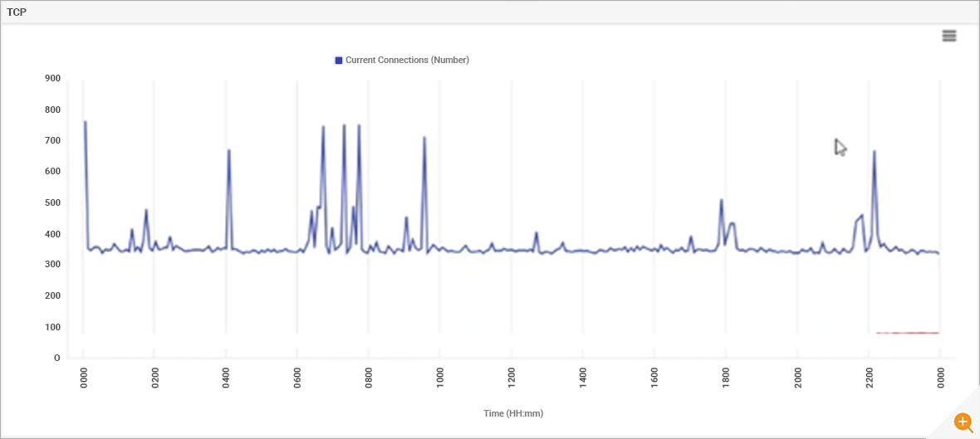
Task: Click the 0 y-axis value
Action: [57, 358]
